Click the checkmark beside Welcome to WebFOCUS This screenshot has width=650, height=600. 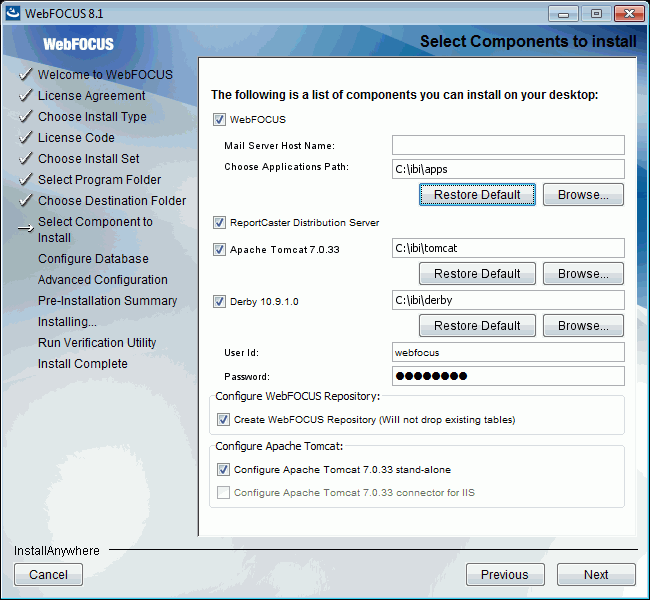26,75
